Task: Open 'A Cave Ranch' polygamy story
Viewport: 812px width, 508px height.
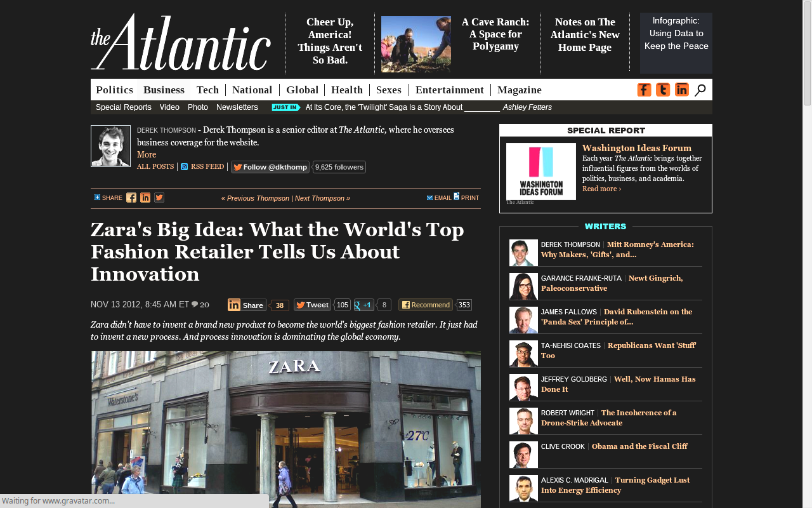Action: 495,34
